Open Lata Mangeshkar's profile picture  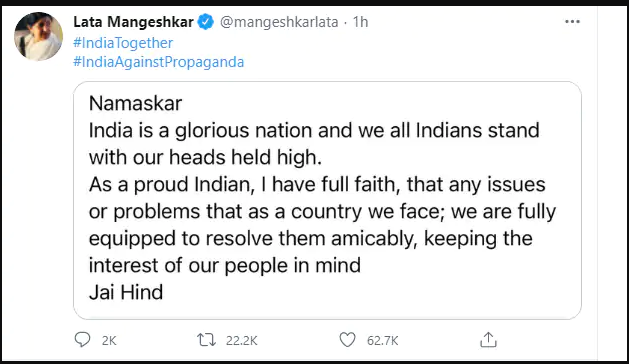click(x=39, y=36)
